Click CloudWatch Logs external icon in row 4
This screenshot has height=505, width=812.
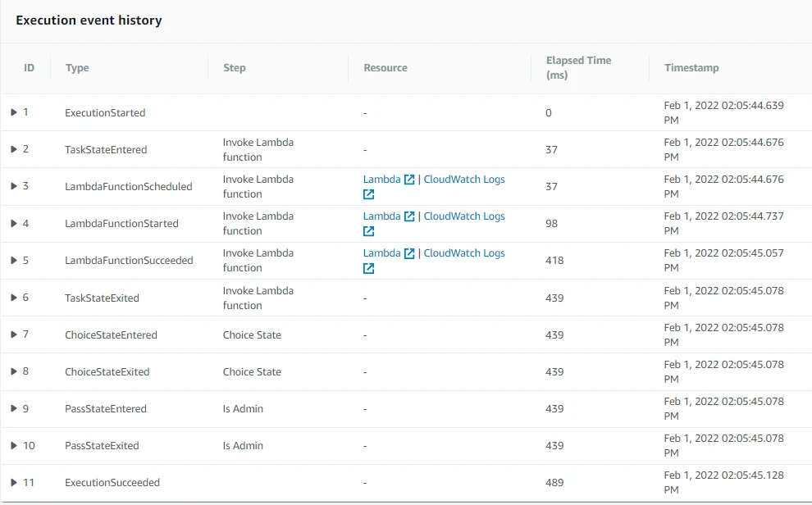pyautogui.click(x=369, y=231)
